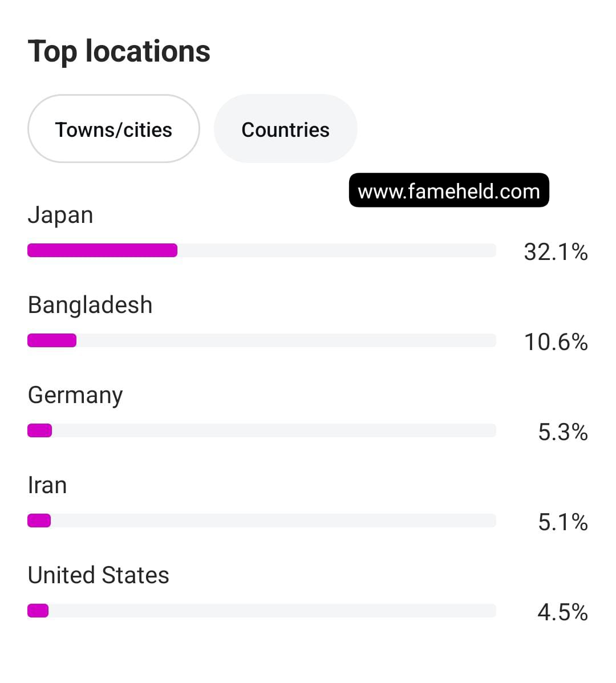Screen dimensions: 616x683
Task: Click the www.fameheld.com watermark link
Action: 449,191
